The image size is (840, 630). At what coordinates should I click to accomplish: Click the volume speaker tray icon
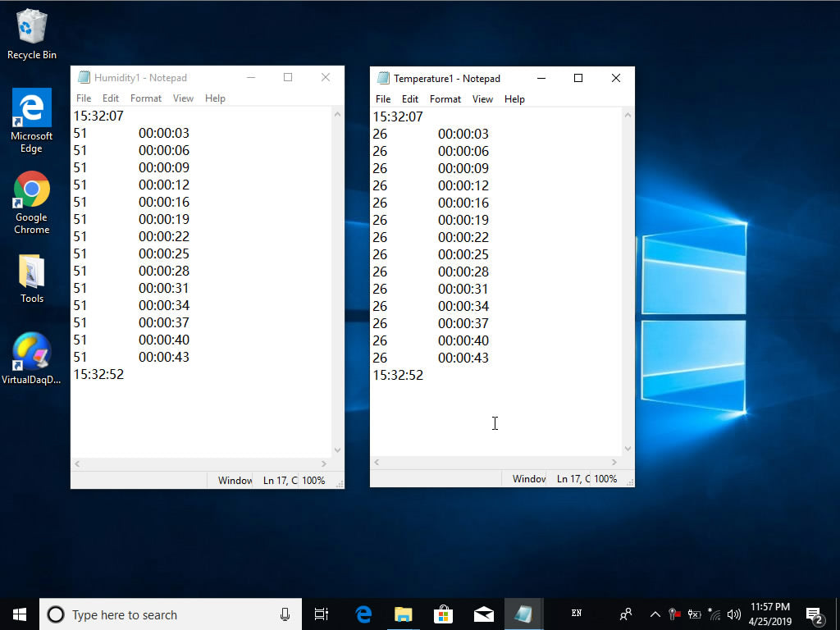[x=734, y=614]
